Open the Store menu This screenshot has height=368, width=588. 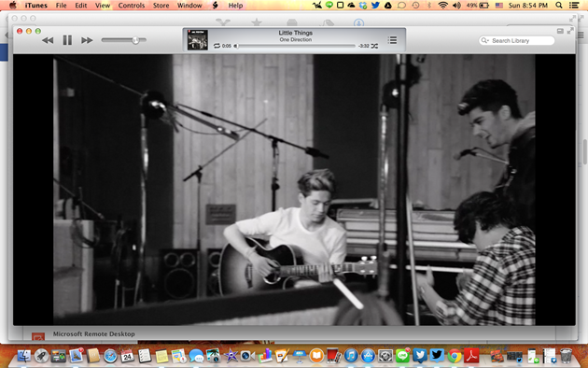(x=161, y=6)
